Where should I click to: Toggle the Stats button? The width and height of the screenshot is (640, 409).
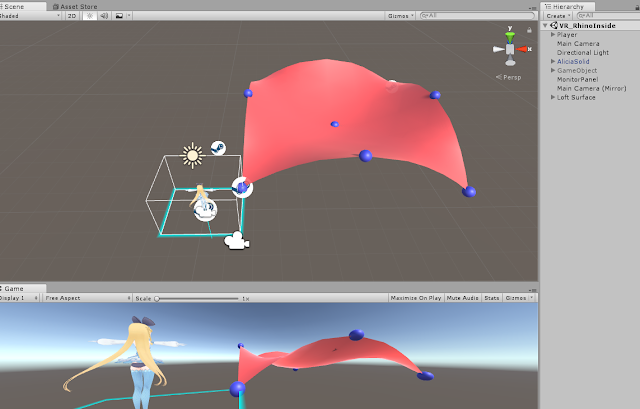pos(492,298)
